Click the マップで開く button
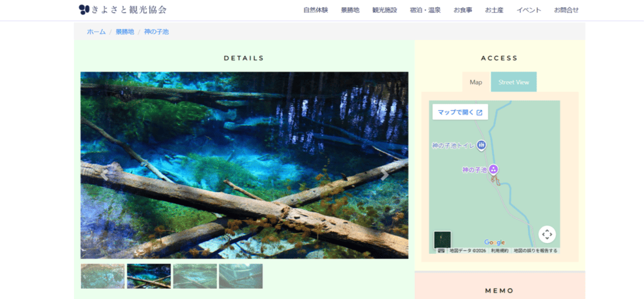 [x=460, y=112]
